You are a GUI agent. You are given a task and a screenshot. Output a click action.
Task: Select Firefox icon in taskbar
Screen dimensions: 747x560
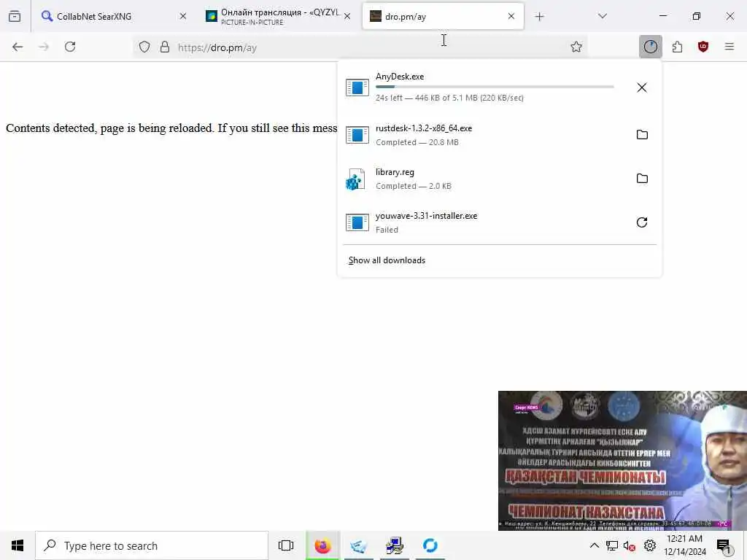click(x=322, y=545)
